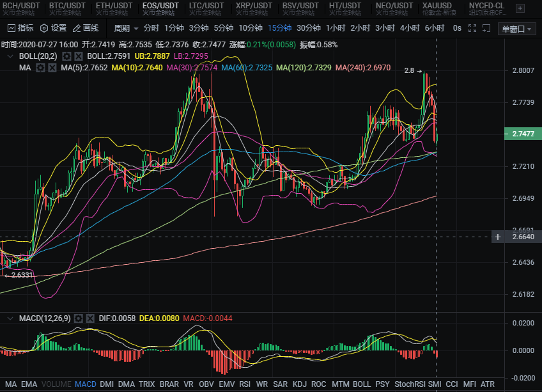The image size is (542, 392).
Task: Expand the 周期 period dropdown
Action: pos(125,28)
